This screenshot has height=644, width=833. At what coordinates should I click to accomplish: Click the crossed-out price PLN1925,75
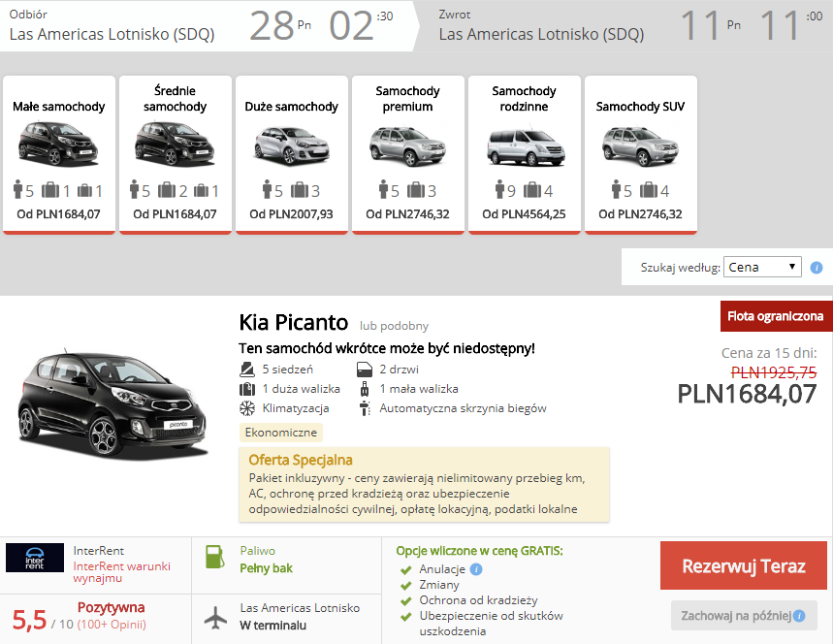774,372
